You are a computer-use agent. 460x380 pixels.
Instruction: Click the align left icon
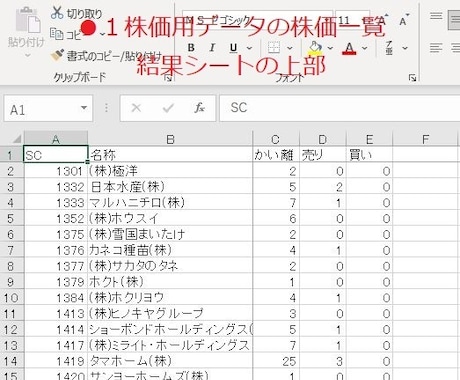(436, 48)
